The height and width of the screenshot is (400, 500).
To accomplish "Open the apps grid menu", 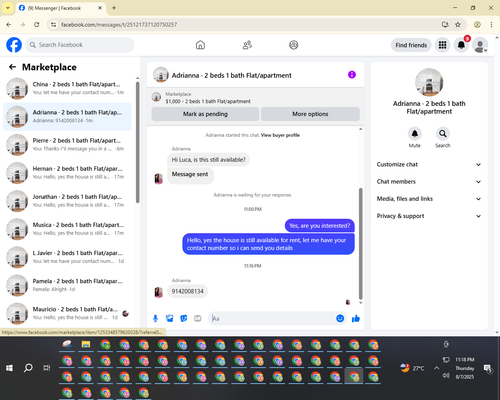I will [x=442, y=45].
